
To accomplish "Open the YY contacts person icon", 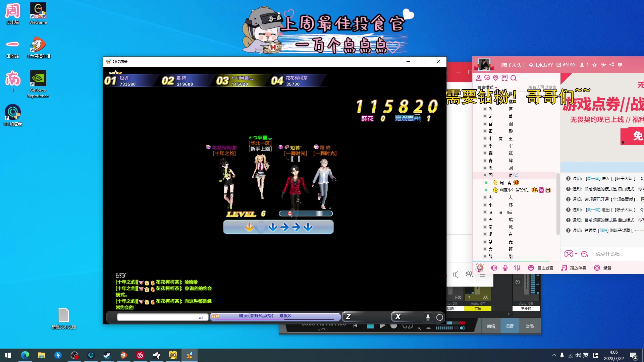I will click(x=479, y=78).
